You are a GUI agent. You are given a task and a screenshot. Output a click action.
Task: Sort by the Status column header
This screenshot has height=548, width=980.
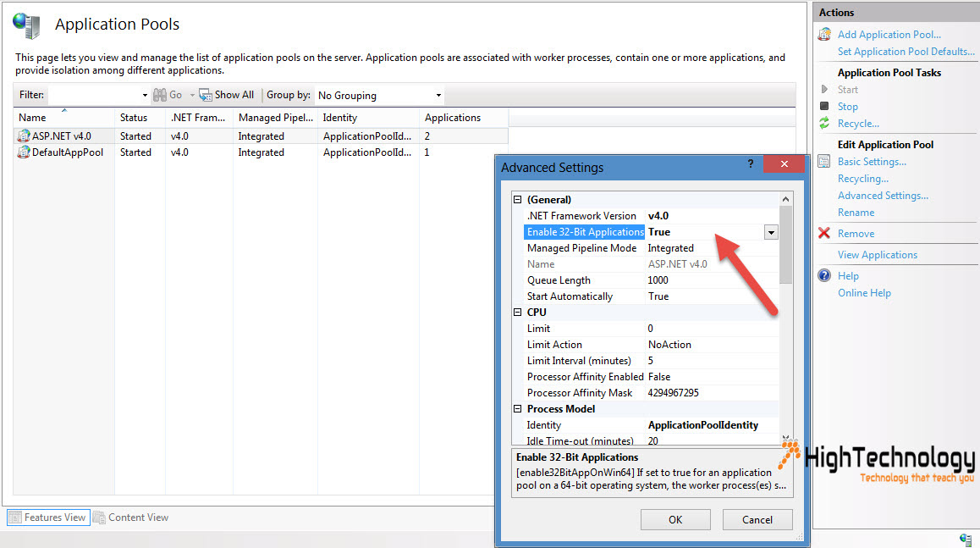[x=140, y=118]
